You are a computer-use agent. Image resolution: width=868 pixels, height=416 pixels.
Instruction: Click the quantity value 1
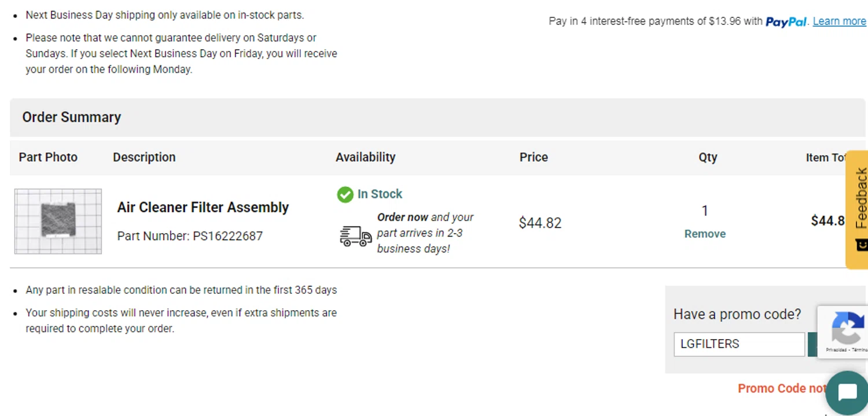click(704, 211)
